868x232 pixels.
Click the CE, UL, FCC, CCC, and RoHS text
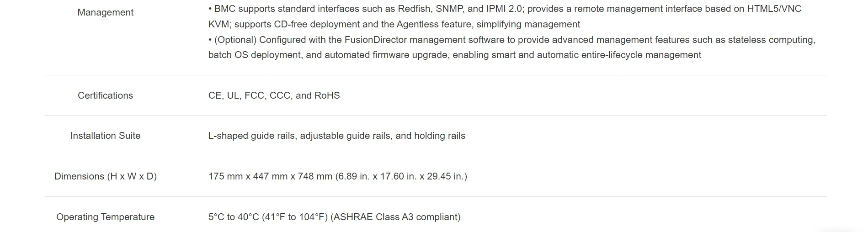[x=274, y=95]
